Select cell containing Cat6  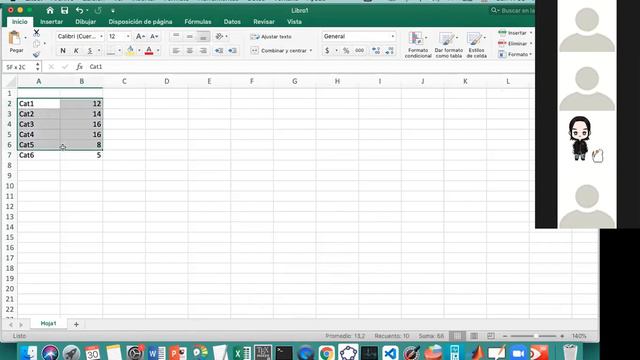pos(39,155)
